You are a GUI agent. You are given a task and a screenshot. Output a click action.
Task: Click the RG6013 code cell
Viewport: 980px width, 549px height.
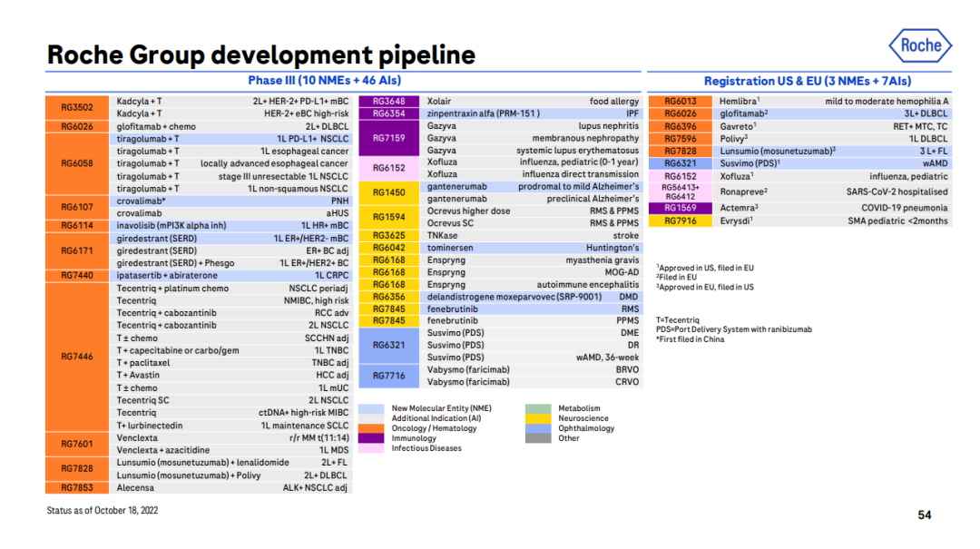coord(680,102)
